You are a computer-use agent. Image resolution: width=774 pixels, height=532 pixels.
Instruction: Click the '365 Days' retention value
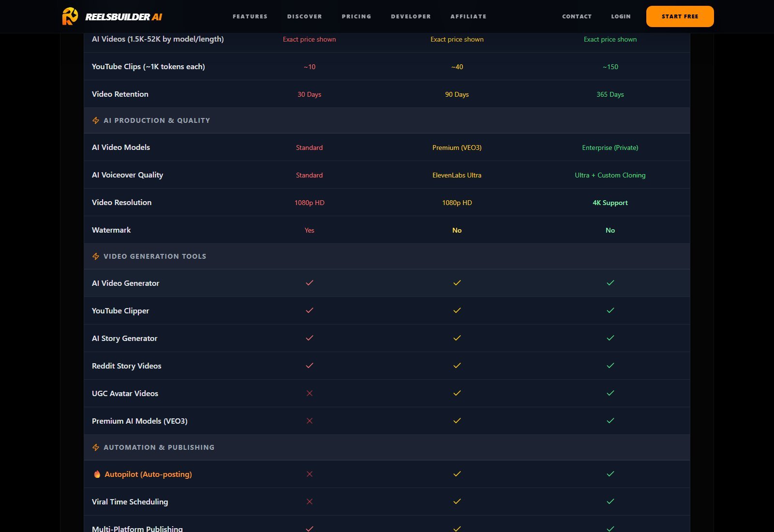[x=610, y=94]
